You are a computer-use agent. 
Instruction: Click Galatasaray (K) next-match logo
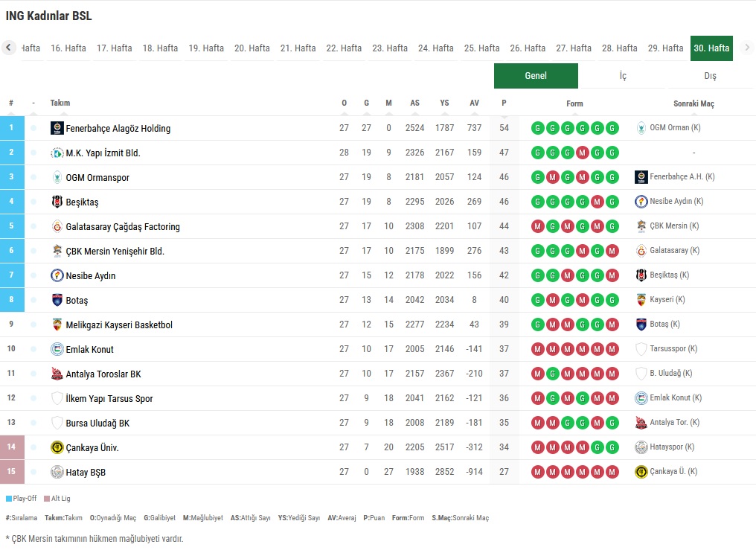(641, 251)
